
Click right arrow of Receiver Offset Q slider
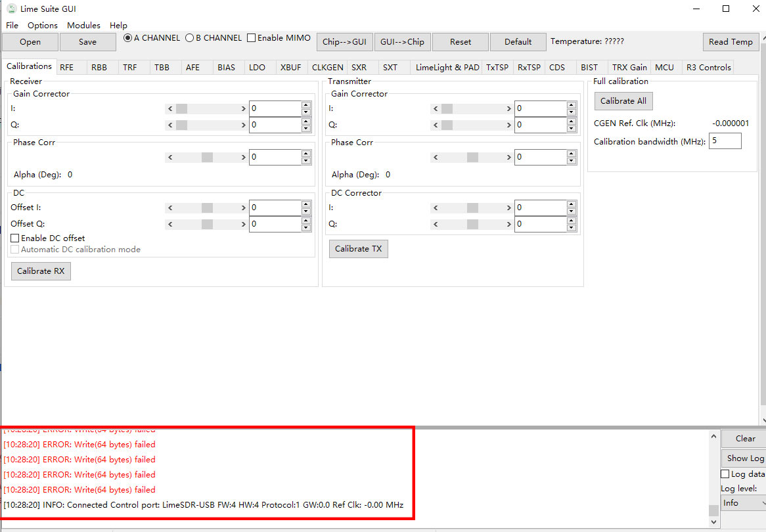coord(243,224)
